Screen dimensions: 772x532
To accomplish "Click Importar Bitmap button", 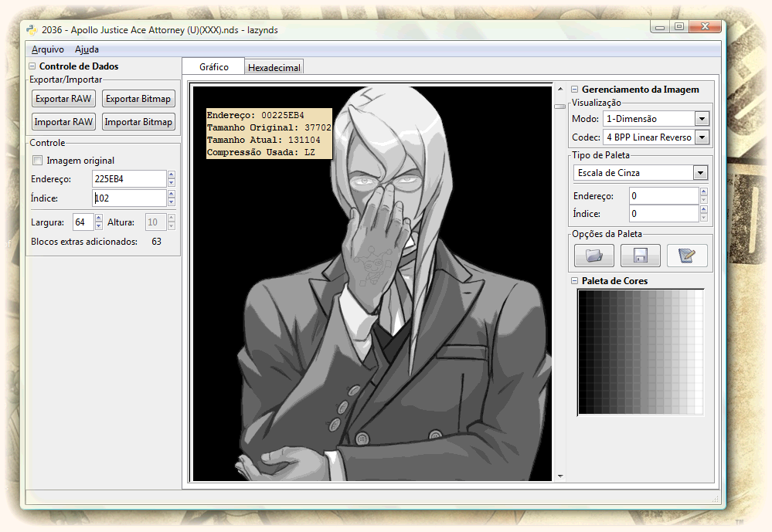I will pos(138,121).
